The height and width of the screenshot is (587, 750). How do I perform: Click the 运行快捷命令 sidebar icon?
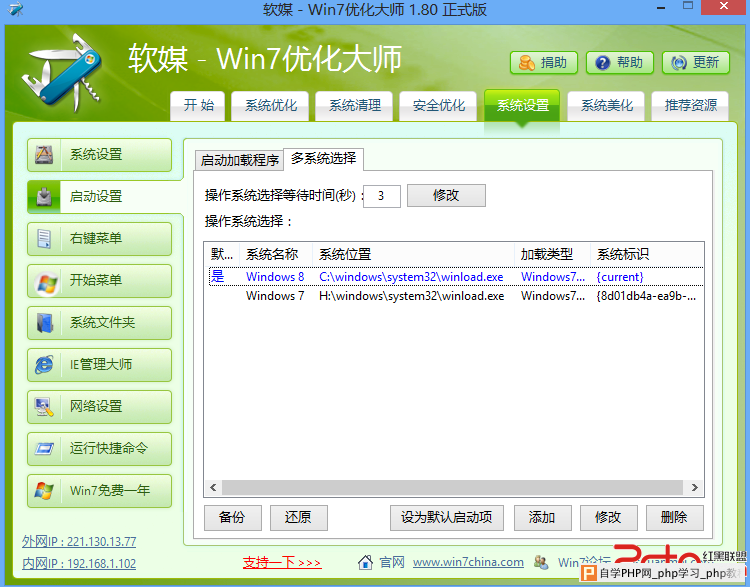(44, 449)
